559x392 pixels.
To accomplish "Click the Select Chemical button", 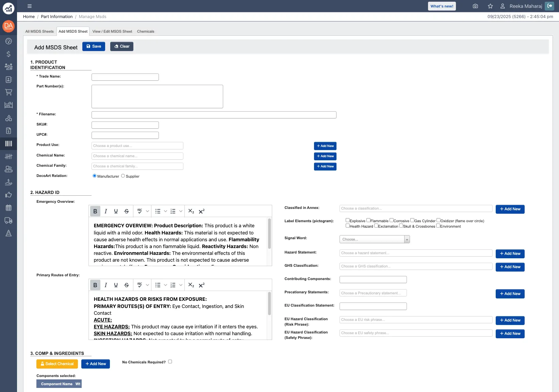I will tap(57, 364).
